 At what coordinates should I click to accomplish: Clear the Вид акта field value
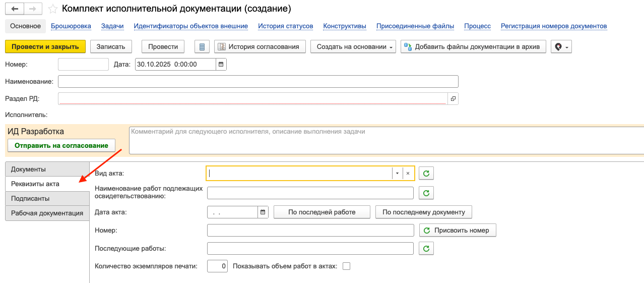coord(408,174)
